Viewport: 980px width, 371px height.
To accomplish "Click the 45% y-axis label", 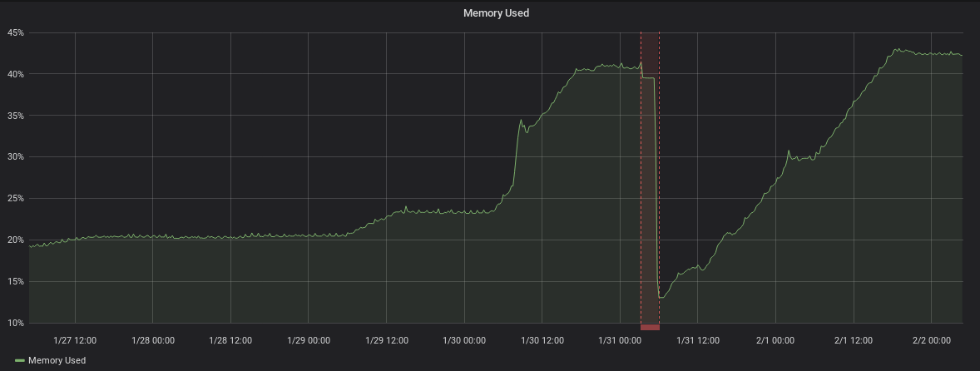I will (15, 33).
